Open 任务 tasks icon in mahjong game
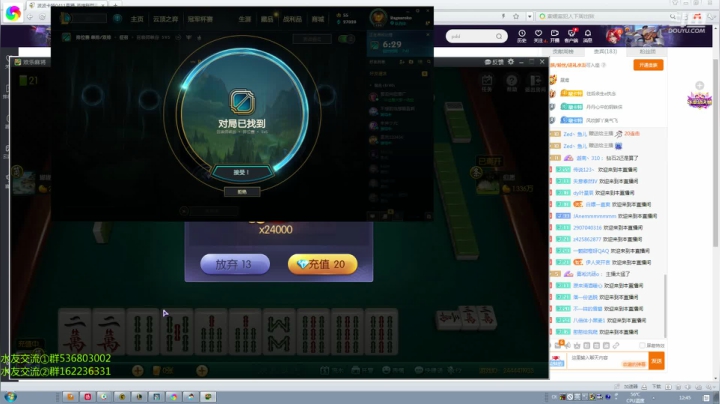 tap(487, 83)
